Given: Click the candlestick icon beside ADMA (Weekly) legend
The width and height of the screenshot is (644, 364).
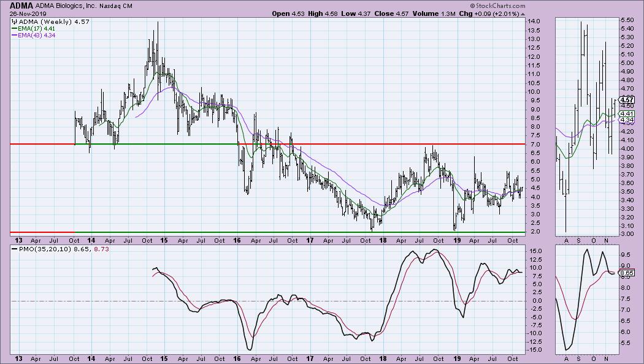Looking at the screenshot, I should pyautogui.click(x=14, y=21).
